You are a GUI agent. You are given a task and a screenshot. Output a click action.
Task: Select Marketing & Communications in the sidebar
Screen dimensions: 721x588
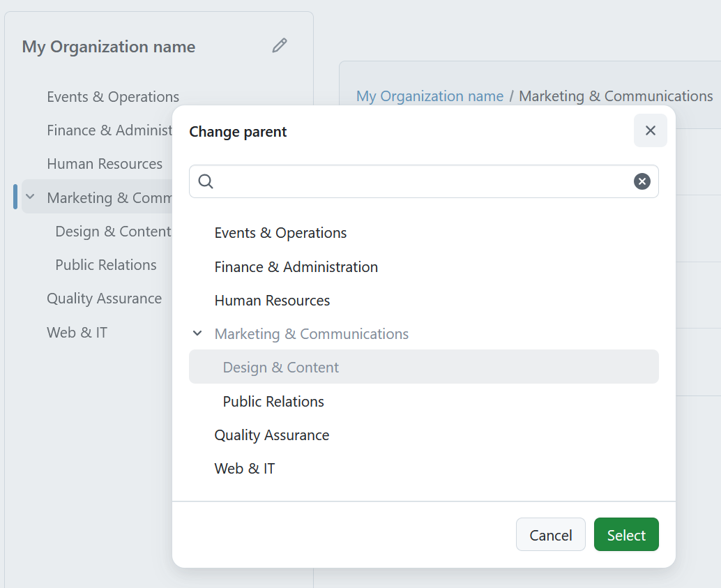(x=109, y=198)
